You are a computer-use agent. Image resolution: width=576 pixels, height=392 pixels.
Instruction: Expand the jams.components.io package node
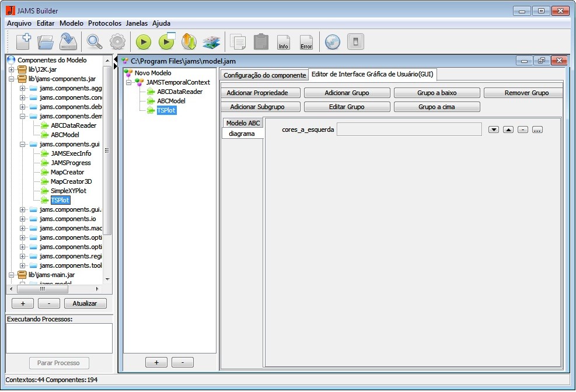[23, 219]
